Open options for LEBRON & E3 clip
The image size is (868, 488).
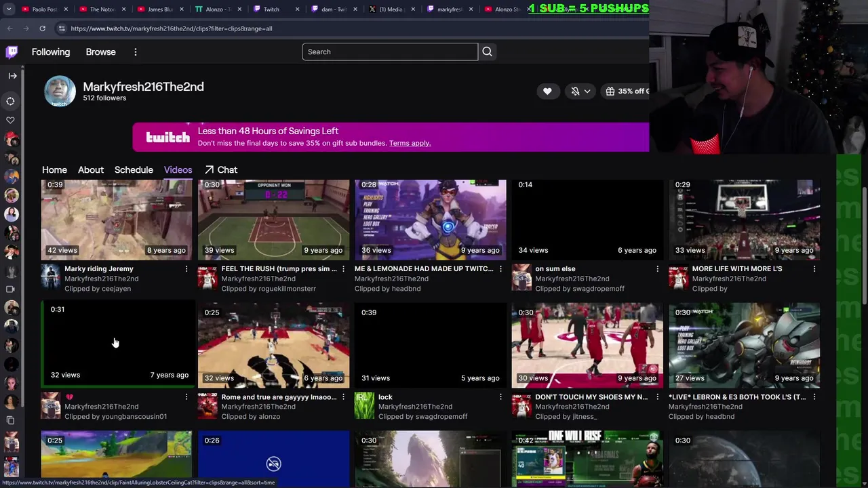[814, 397]
